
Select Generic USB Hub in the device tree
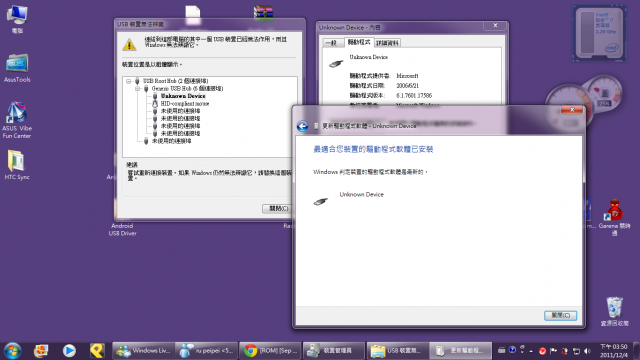click(187, 89)
